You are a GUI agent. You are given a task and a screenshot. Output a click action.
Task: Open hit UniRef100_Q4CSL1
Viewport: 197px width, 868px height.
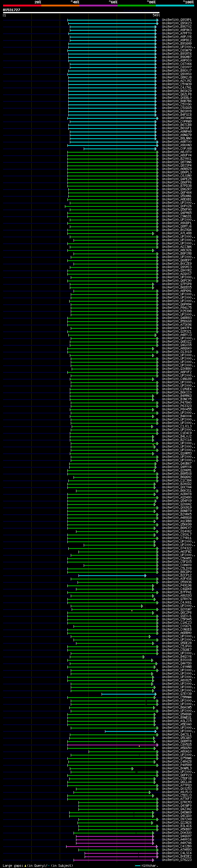pyautogui.click(x=176, y=734)
